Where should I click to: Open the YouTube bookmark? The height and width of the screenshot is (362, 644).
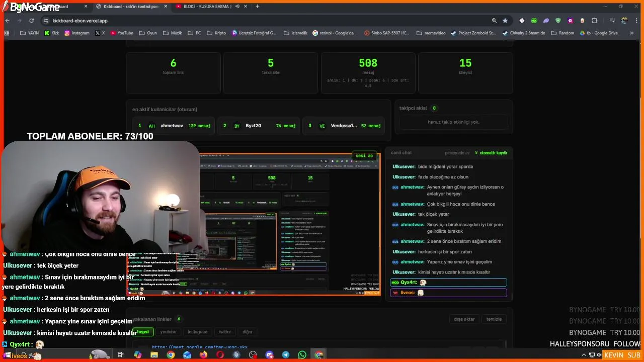tap(122, 33)
